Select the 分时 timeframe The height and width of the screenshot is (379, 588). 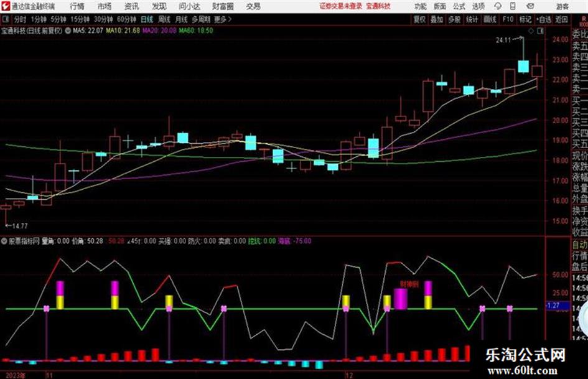20,19
